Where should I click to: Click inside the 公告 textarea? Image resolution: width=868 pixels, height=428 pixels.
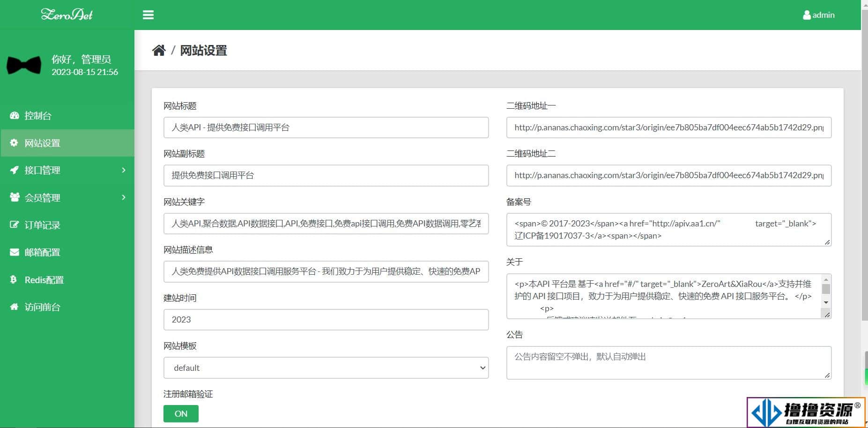point(669,363)
